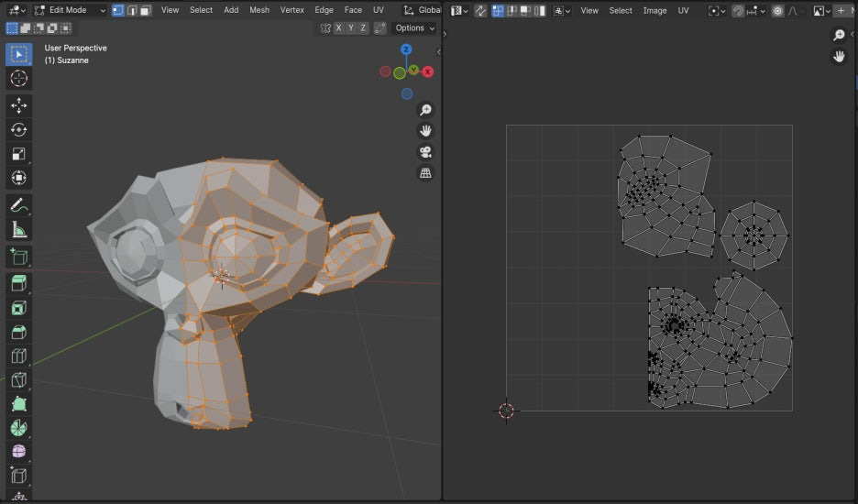Select the Knife tool
858x504 pixels.
[18, 379]
